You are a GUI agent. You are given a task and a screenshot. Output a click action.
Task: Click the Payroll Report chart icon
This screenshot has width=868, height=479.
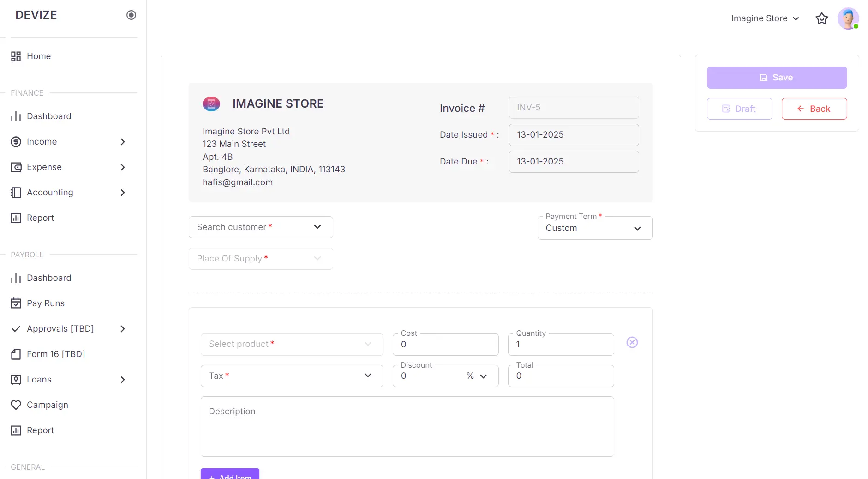(x=16, y=430)
